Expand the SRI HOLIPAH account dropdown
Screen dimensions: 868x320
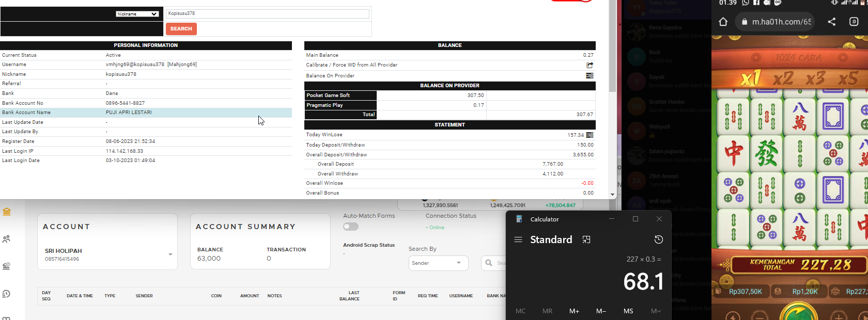170,254
